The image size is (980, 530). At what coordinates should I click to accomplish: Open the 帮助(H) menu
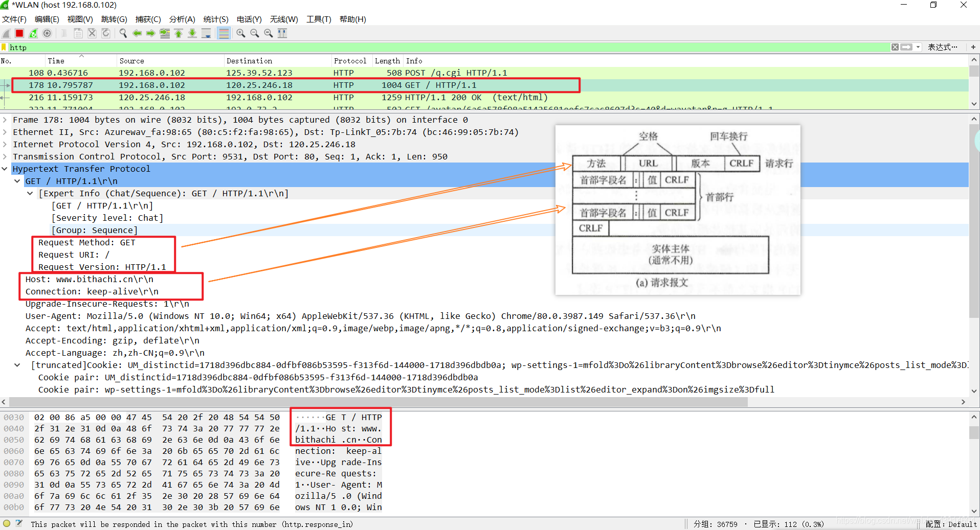pos(353,19)
